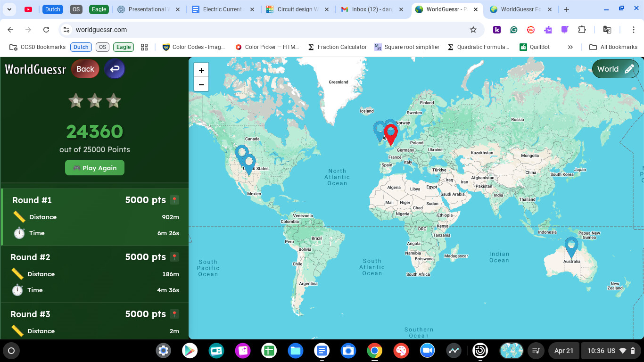Open the Chrome extensions puzzle icon
The image size is (644, 362).
[x=582, y=30]
